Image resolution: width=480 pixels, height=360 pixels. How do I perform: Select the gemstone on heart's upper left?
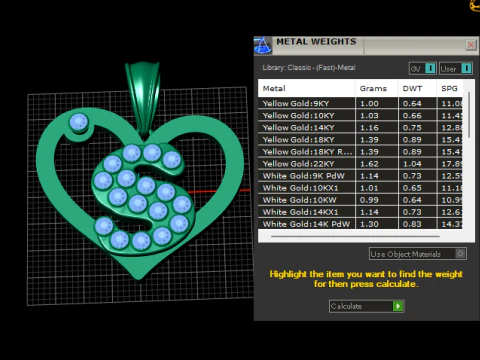(x=79, y=122)
